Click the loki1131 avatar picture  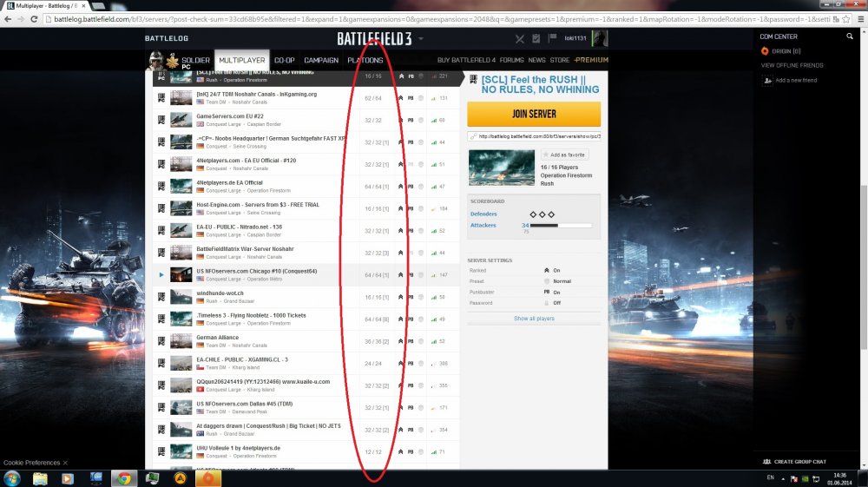point(600,38)
